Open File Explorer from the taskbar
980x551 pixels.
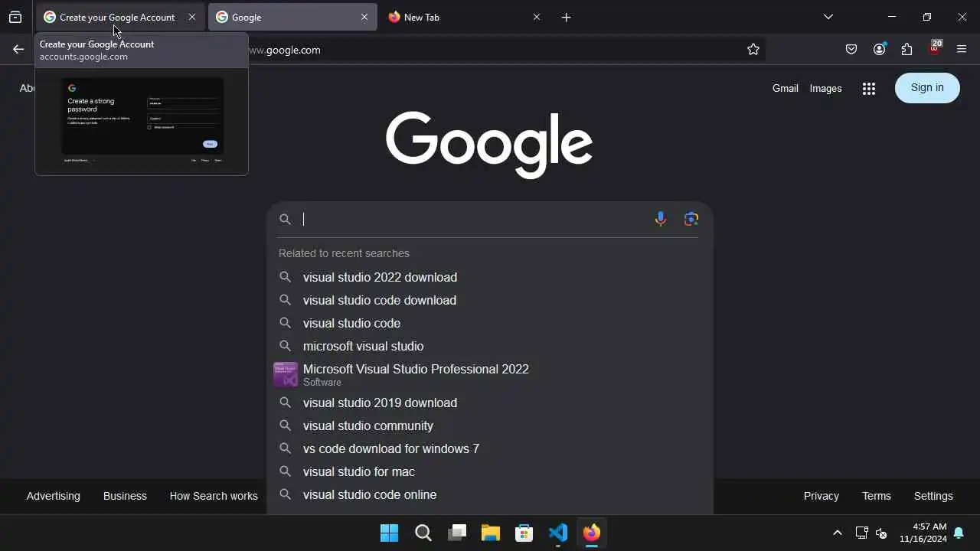[x=491, y=533]
